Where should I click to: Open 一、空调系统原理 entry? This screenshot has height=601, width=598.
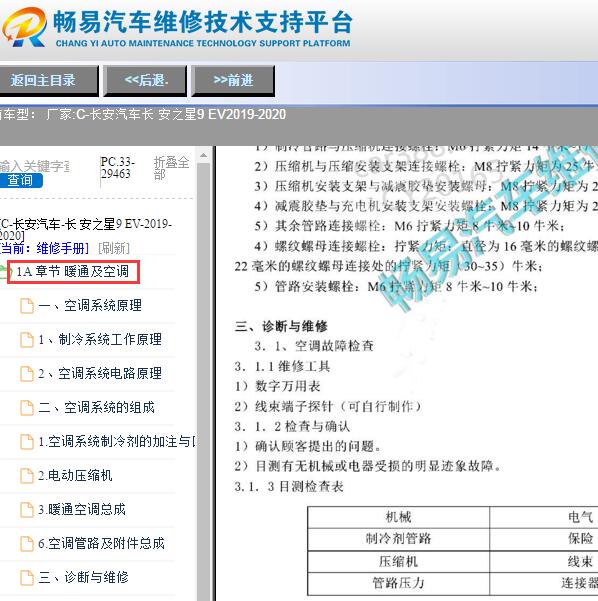click(x=90, y=306)
